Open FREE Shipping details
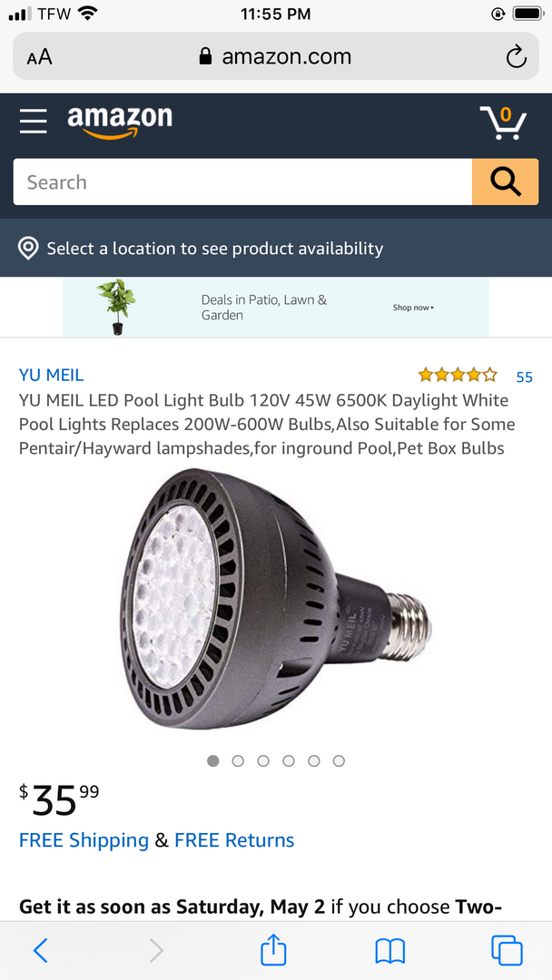This screenshot has height=980, width=552. [84, 840]
